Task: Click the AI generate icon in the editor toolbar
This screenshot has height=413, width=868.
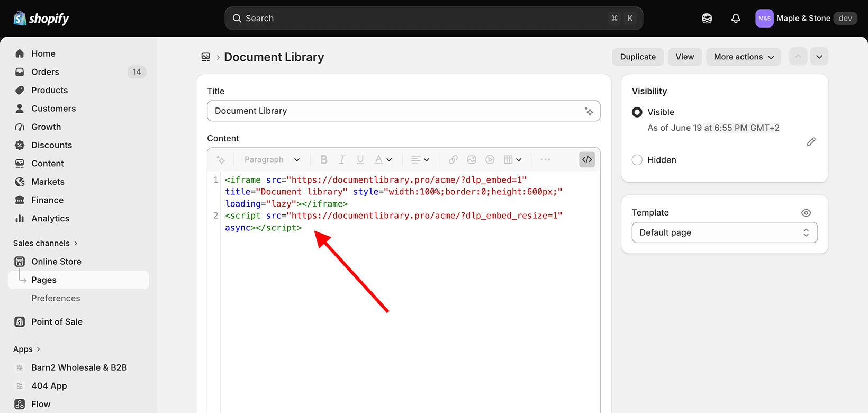Action: tap(221, 159)
